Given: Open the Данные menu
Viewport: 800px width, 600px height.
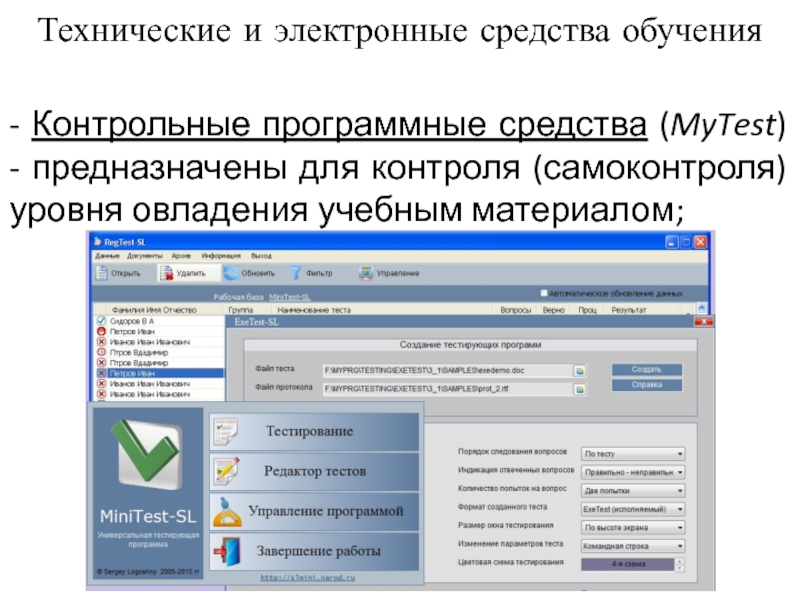Looking at the screenshot, I should [x=107, y=256].
